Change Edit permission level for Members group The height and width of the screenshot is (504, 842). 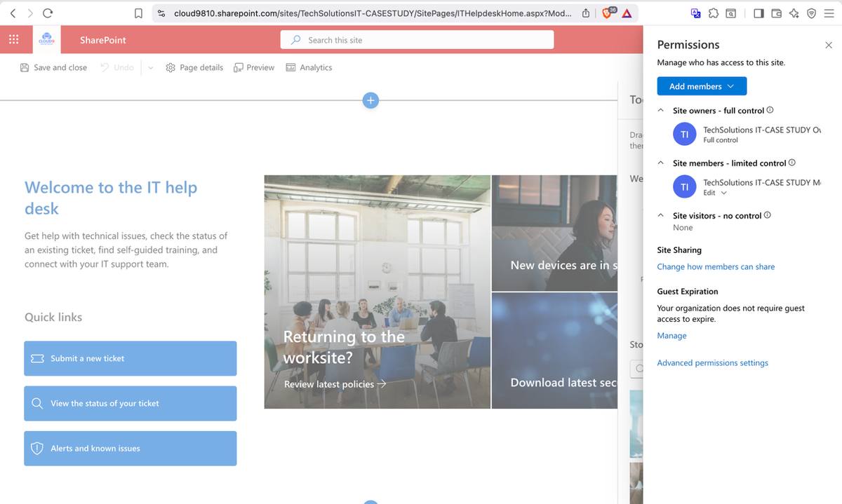[x=715, y=193]
